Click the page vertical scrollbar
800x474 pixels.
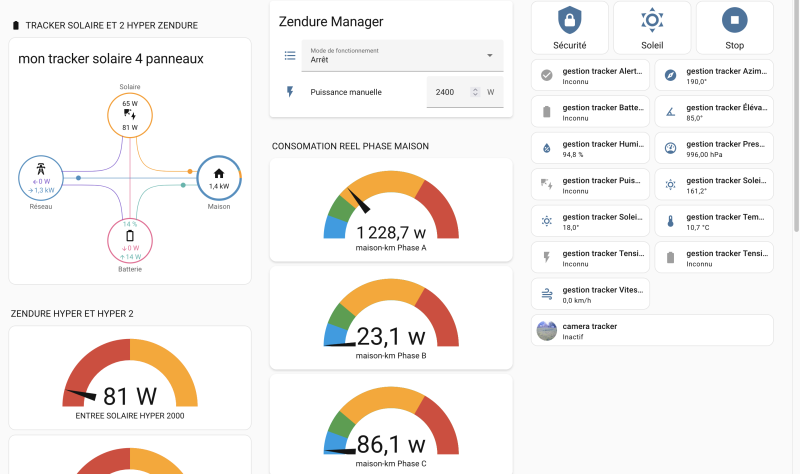tap(796, 117)
